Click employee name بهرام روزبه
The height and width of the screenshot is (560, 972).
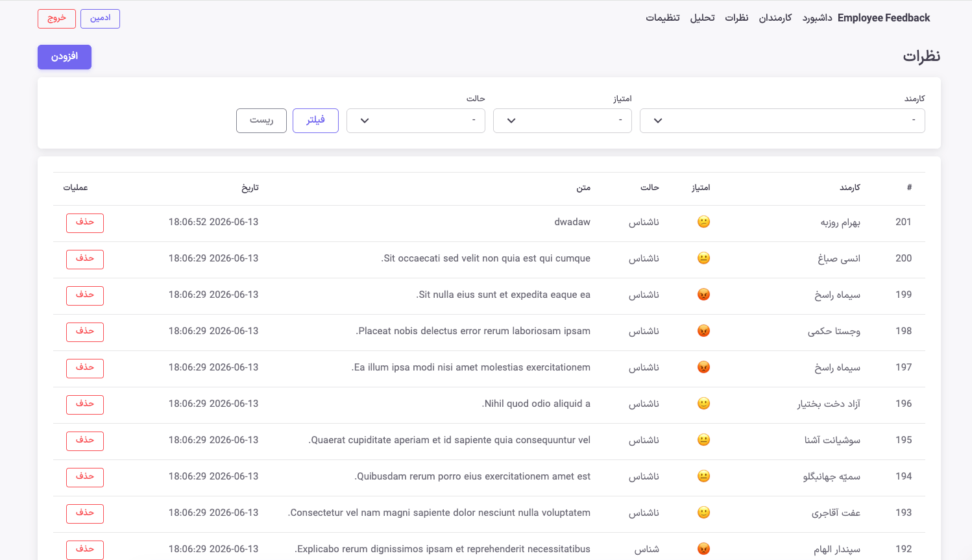click(840, 223)
